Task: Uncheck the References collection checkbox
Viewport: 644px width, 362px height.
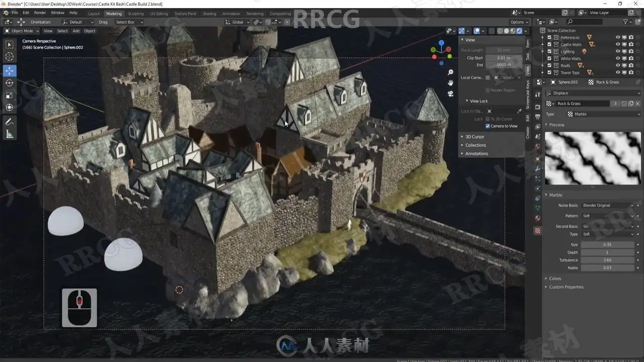Action: (x=549, y=37)
